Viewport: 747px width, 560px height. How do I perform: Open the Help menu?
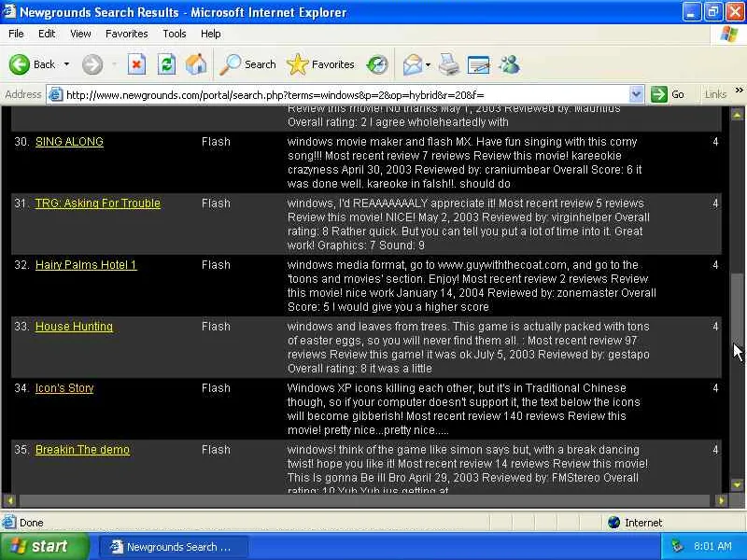point(211,34)
